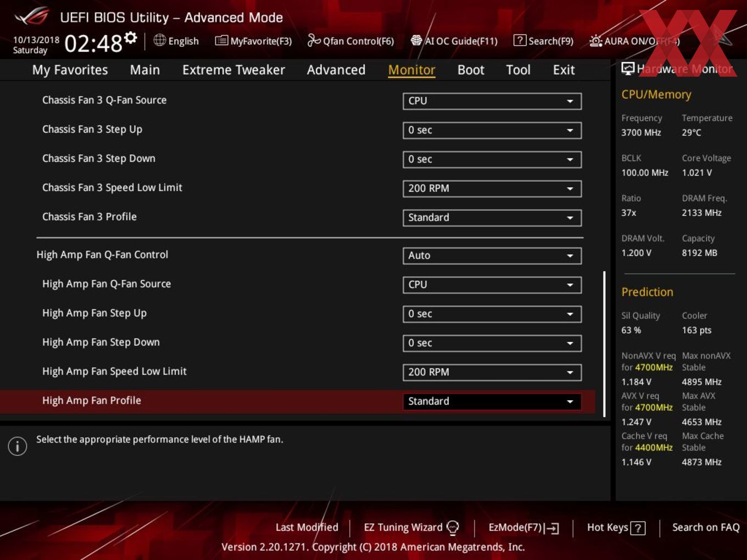This screenshot has width=747, height=560.
Task: Open High Amp Fan Step Down dropdown
Action: pos(492,343)
